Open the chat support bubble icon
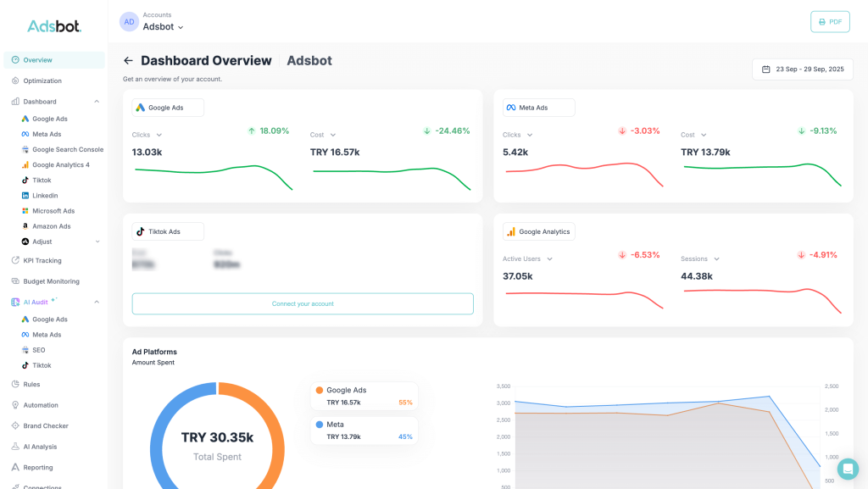The image size is (868, 489). click(x=847, y=469)
